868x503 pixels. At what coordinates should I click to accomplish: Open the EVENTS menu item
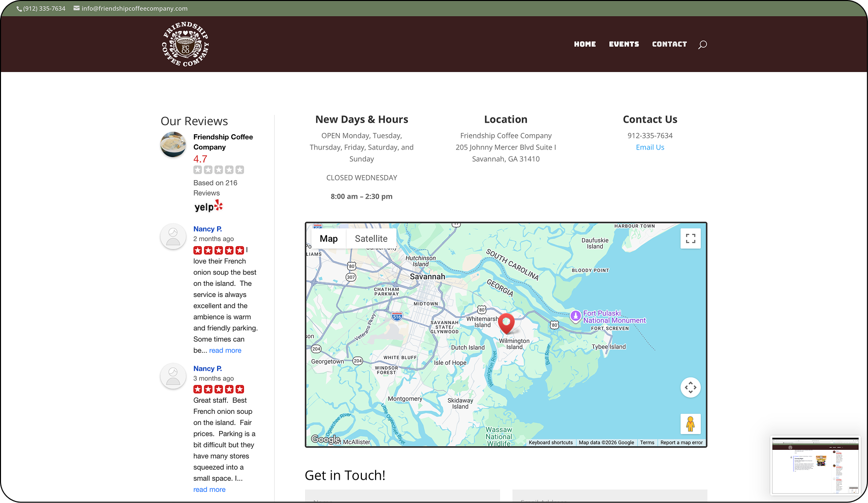(x=624, y=44)
